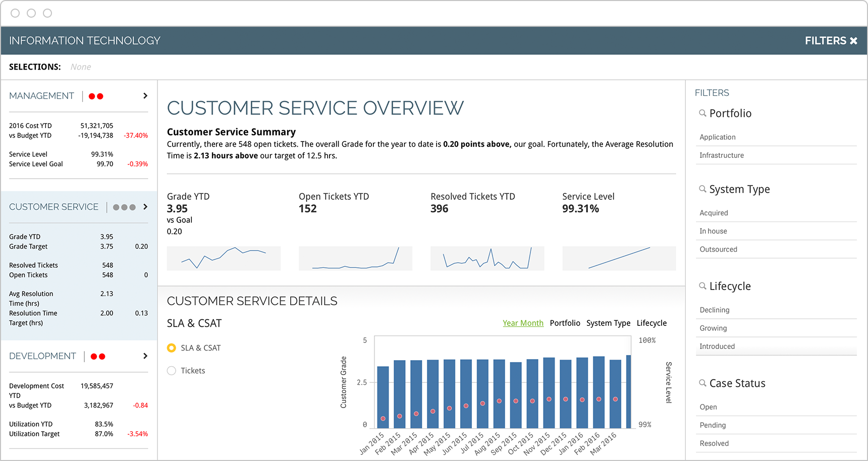Select the Tickets radio button
The image size is (868, 461).
click(172, 371)
